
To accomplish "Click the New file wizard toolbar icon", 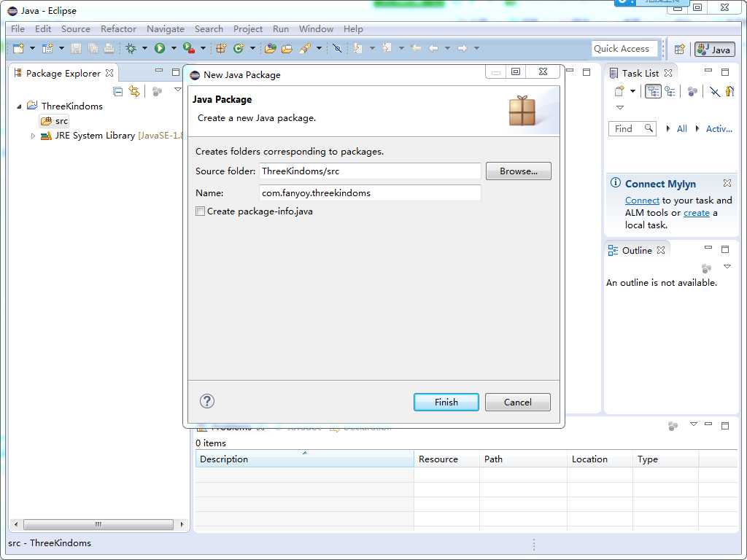I will click(x=18, y=48).
